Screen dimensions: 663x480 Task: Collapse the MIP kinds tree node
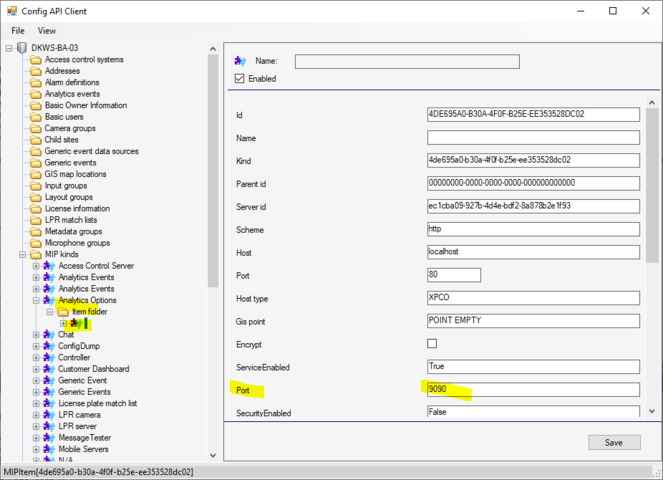pyautogui.click(x=23, y=254)
